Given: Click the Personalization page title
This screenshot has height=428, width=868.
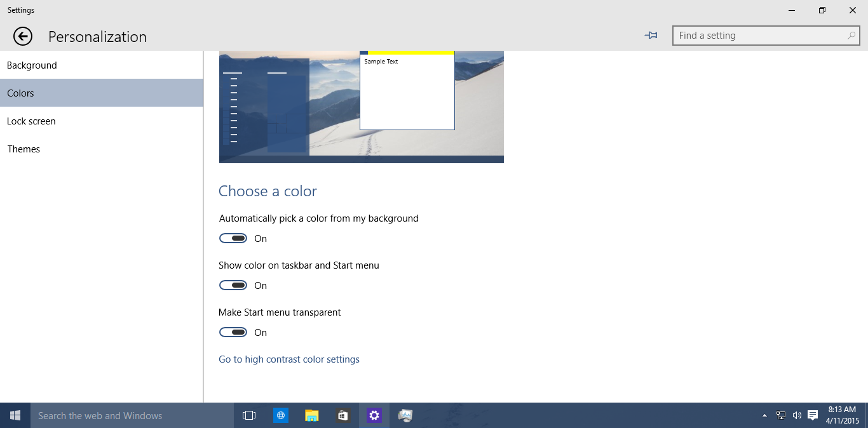Looking at the screenshot, I should point(97,37).
